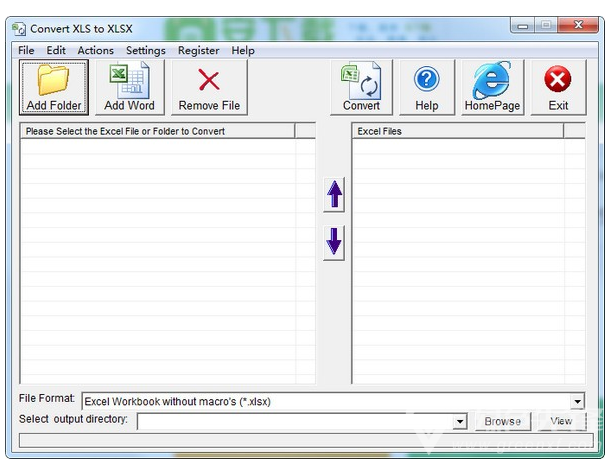The image size is (613, 459).
Task: Open the Actions menu
Action: tap(95, 50)
